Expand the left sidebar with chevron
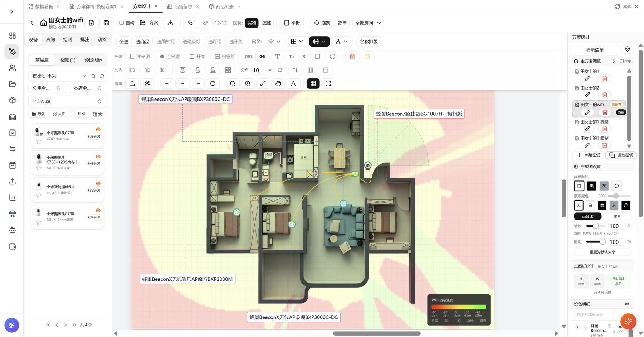Image resolution: width=644 pixels, height=337 pixels. point(12,12)
